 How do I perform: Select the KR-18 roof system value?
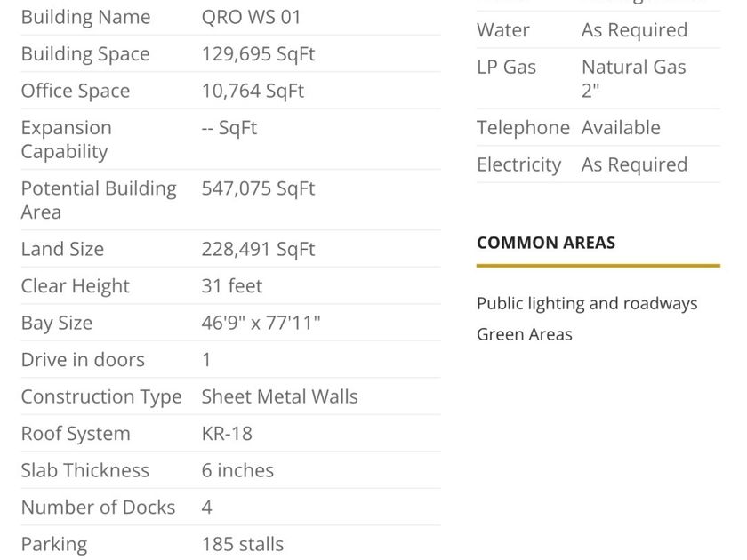227,434
